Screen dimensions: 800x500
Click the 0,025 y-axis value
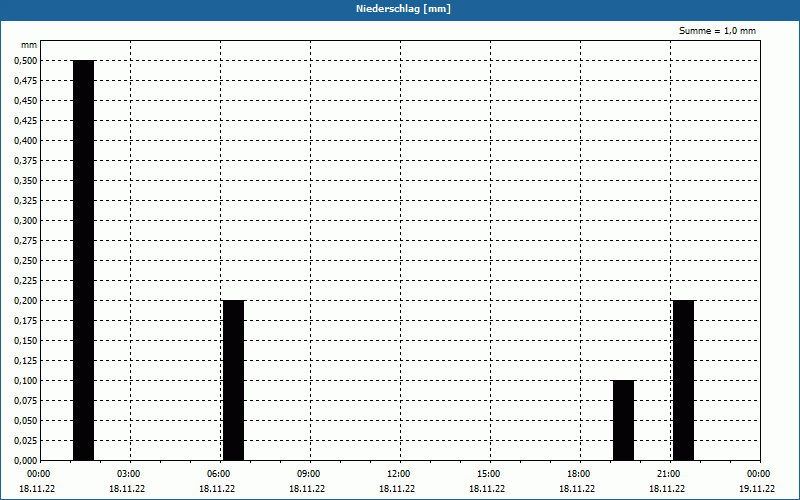pyautogui.click(x=26, y=440)
